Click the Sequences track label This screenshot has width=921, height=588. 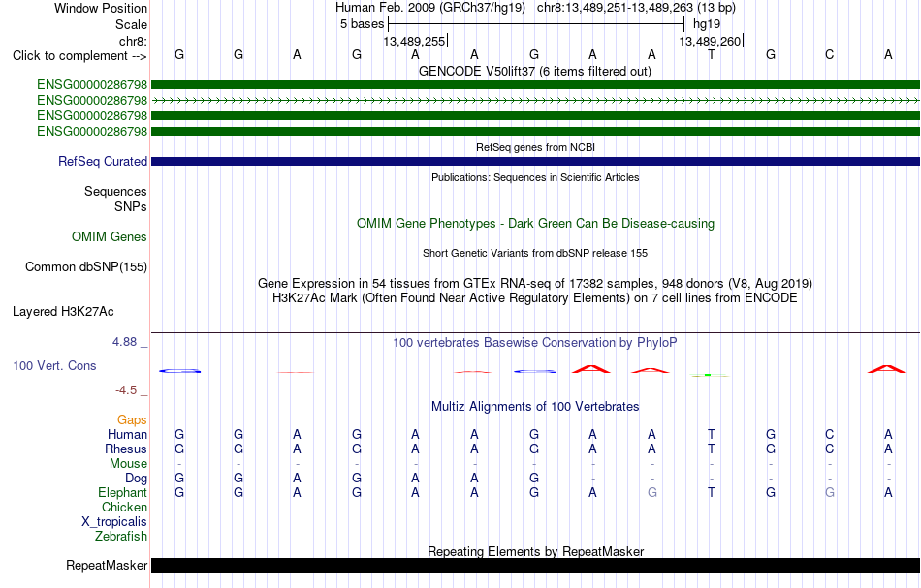point(115,191)
